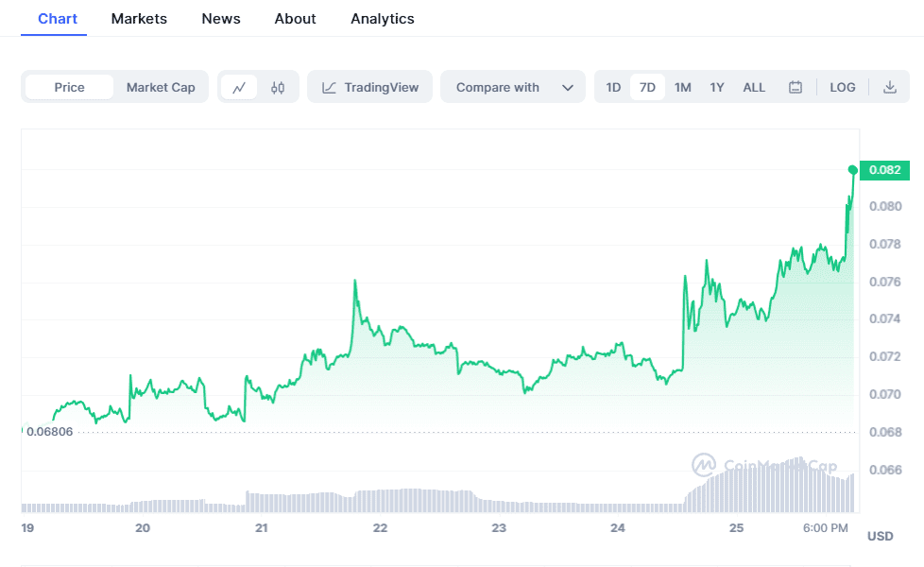The width and height of the screenshot is (924, 567).
Task: Open the calendar date range picker
Action: click(795, 87)
